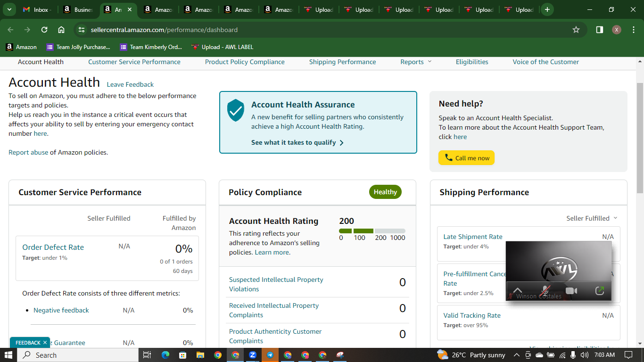
Task: Open the Valid Tracking Rate link
Action: [472, 315]
